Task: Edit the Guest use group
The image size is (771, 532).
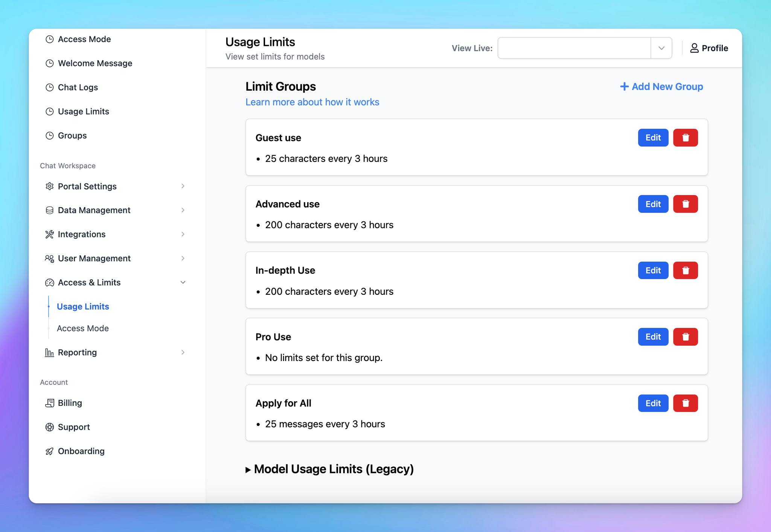Action: click(x=653, y=137)
